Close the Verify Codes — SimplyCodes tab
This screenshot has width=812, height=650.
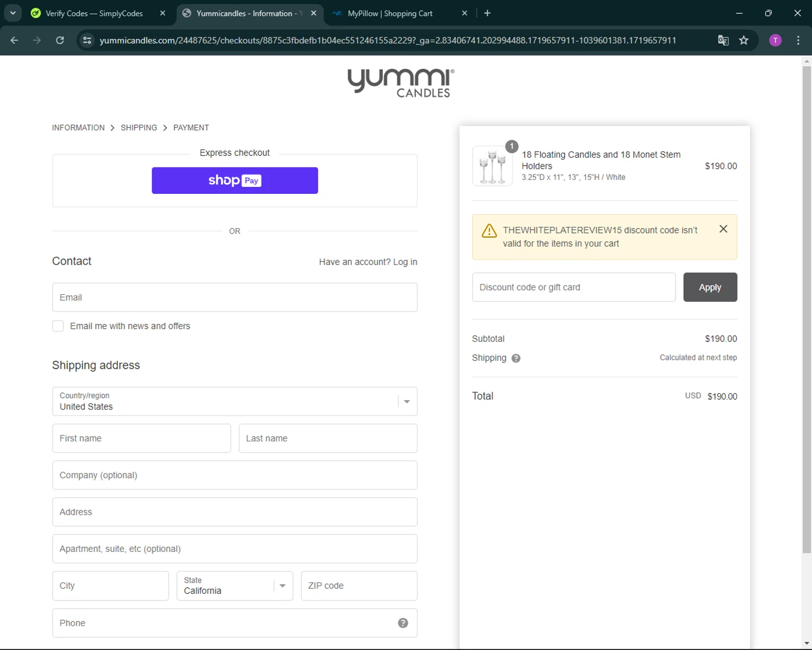coord(162,13)
